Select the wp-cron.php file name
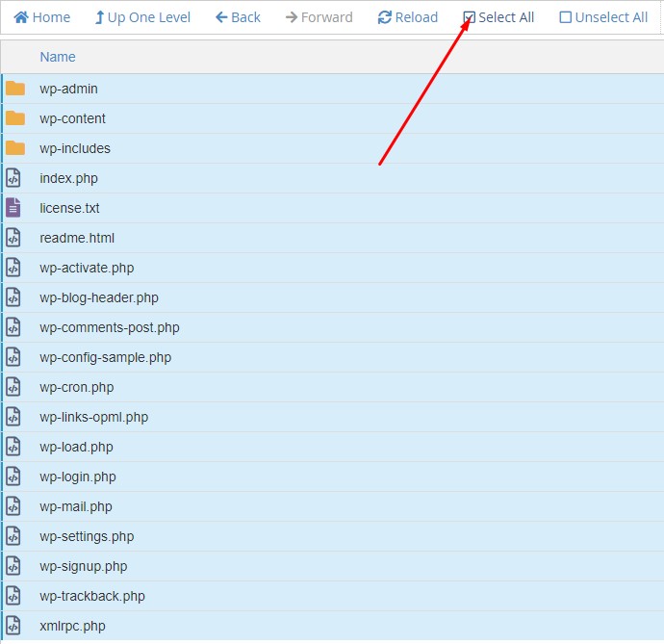 coord(77,388)
